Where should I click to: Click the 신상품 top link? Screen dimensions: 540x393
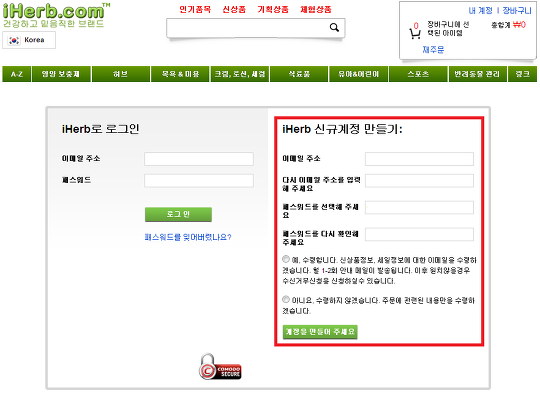tap(234, 9)
